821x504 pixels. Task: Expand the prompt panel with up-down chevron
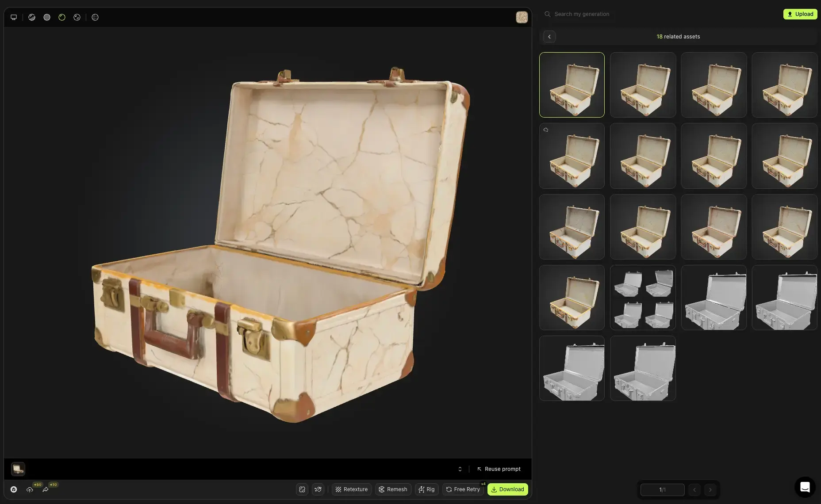coord(460,469)
